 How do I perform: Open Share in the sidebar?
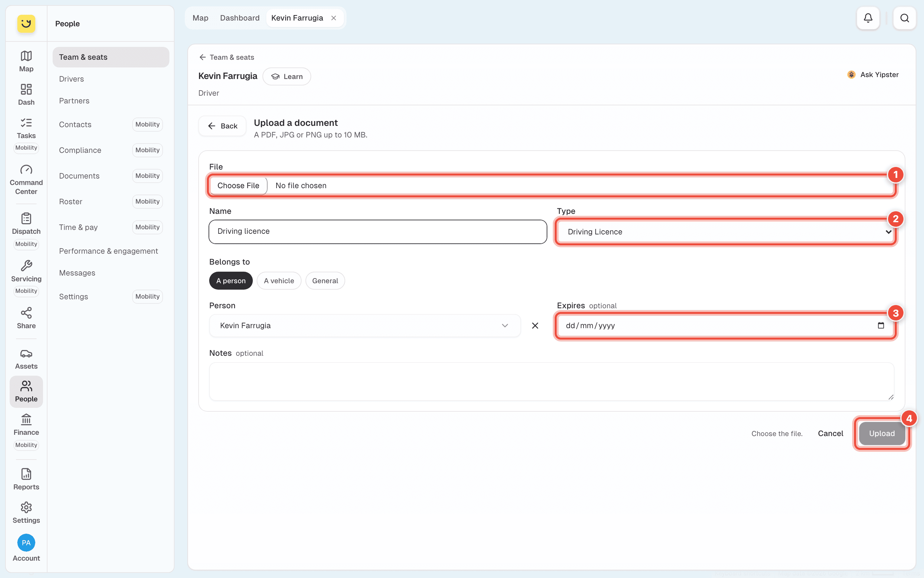point(26,318)
